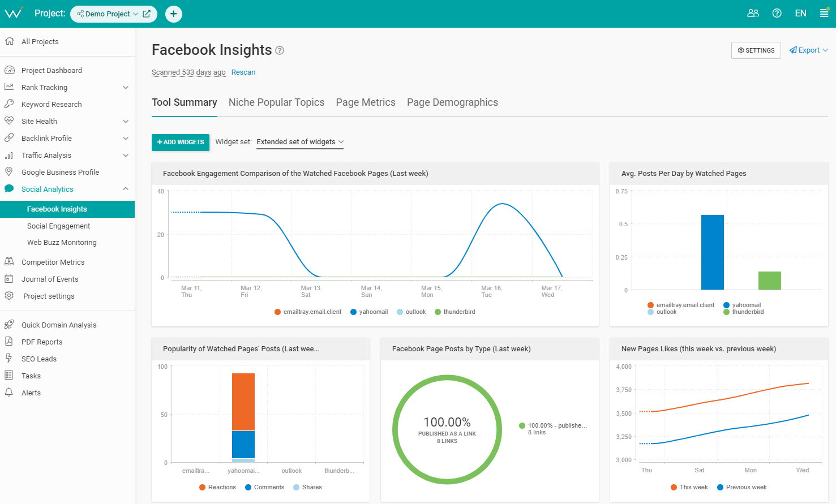Screen dimensions: 836x504
Task: Click the Settings button
Action: pos(756,50)
